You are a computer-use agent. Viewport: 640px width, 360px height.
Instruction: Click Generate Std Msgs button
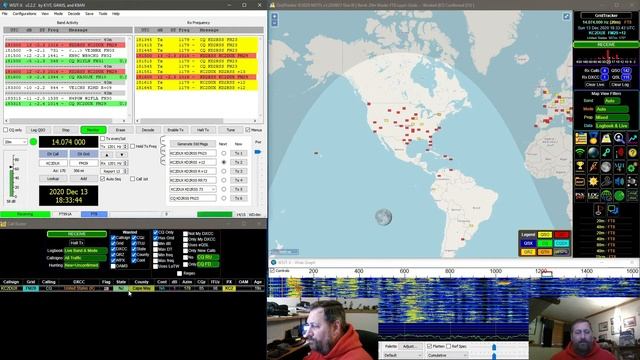193,144
